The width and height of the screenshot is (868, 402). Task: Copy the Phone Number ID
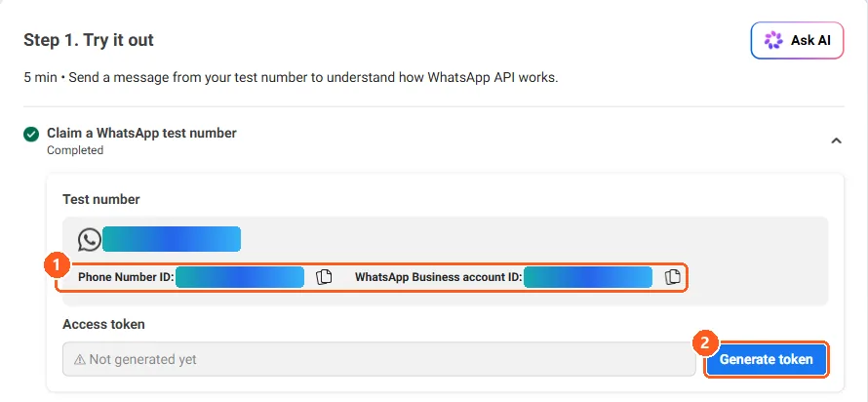(x=324, y=277)
